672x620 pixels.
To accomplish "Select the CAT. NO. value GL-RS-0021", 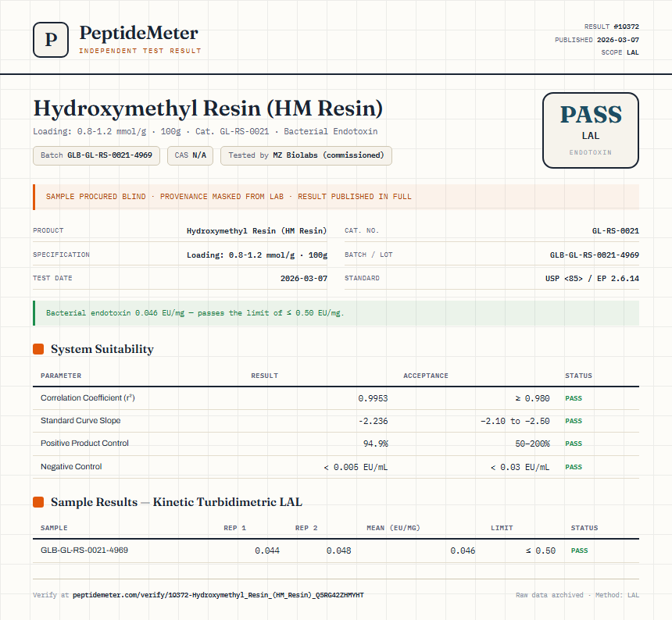I will tap(616, 231).
